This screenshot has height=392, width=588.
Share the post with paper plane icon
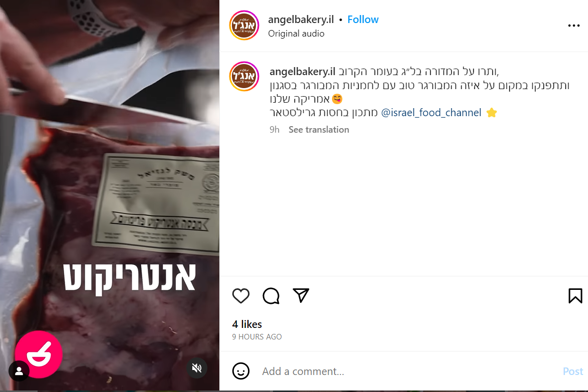(x=301, y=295)
